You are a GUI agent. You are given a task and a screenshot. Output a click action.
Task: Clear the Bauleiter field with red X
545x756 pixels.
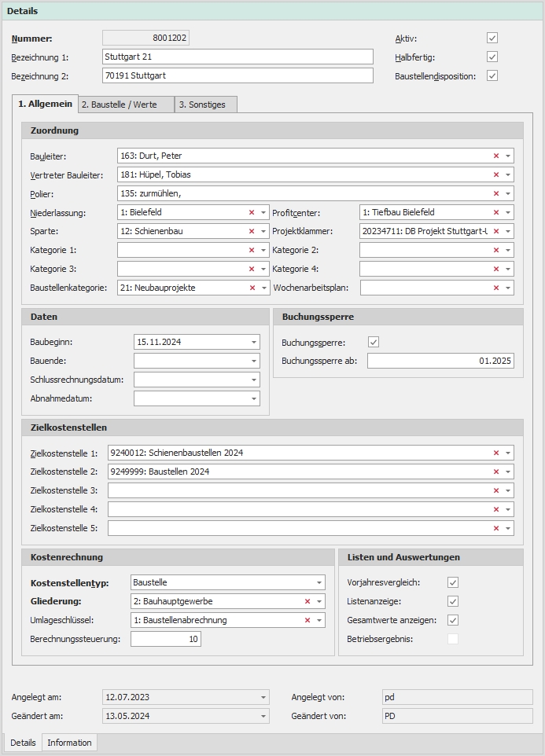(496, 156)
